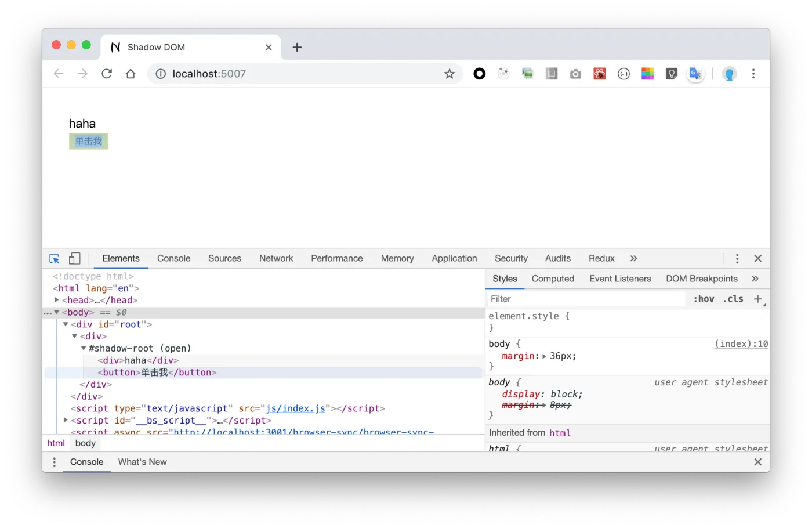Open the React developer tools extension
This screenshot has height=528, width=812.
pos(600,74)
